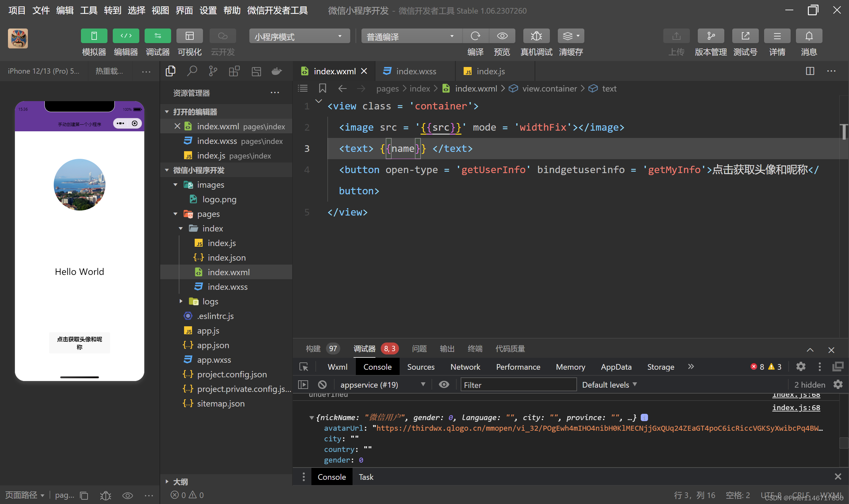Toggle the simulator panel button
849x504 pixels.
click(x=94, y=36)
